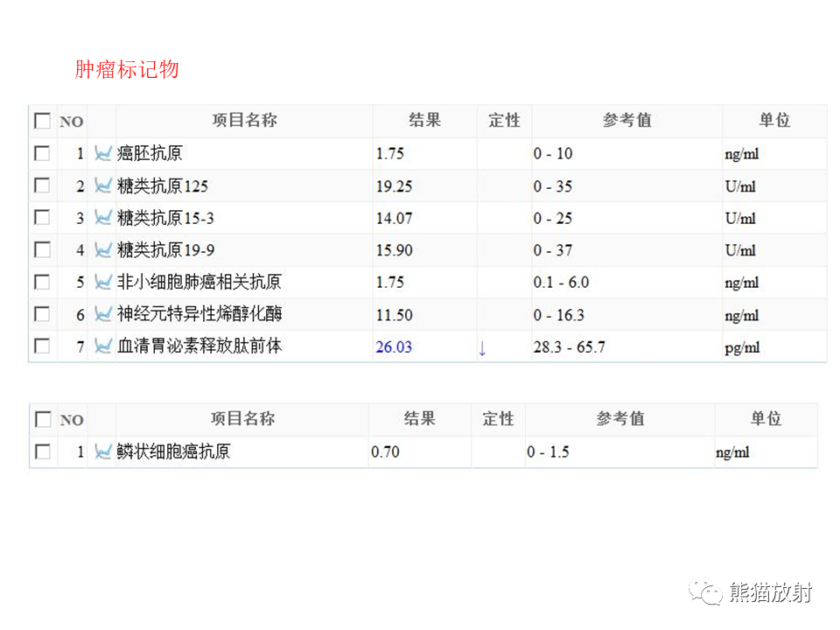Image resolution: width=840 pixels, height=630 pixels.
Task: Tick checkbox for row 糖类抗原15-3
Action: [x=42, y=218]
